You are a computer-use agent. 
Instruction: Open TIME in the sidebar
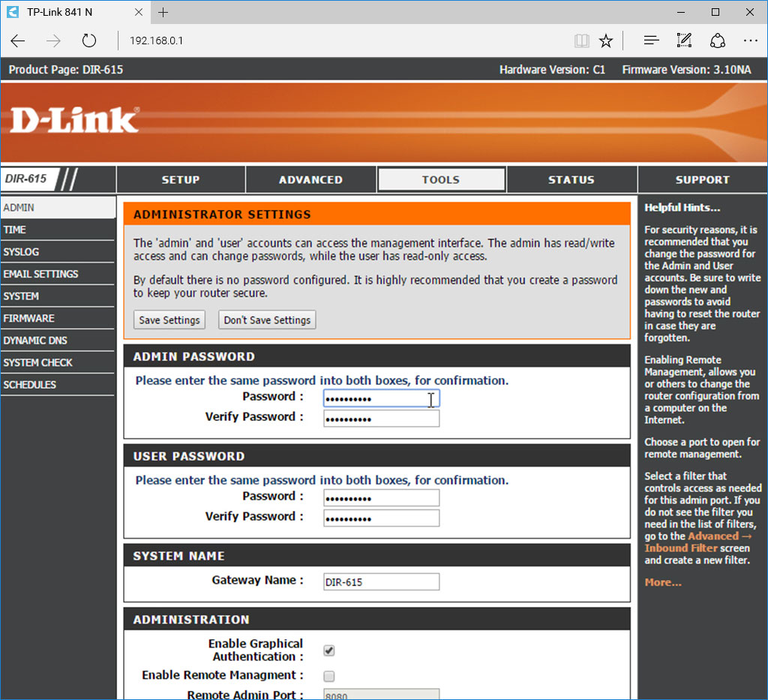click(x=58, y=230)
